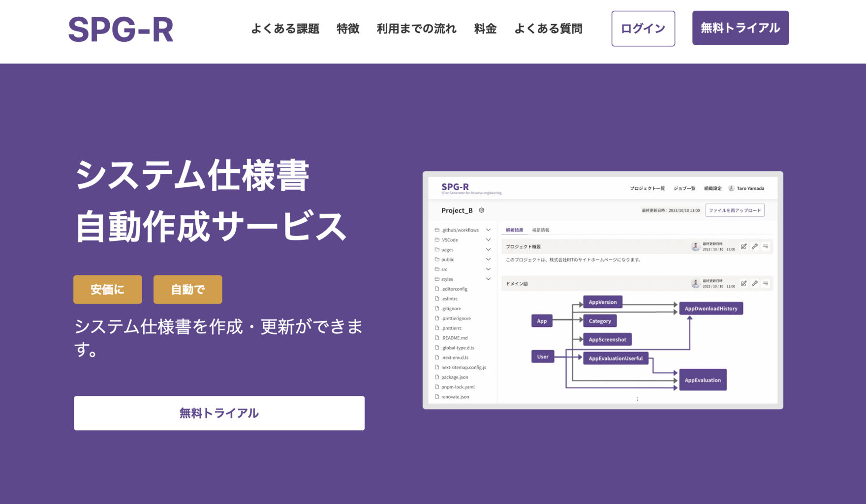Click the AppEvaluation node in the domain diagram

(x=703, y=380)
